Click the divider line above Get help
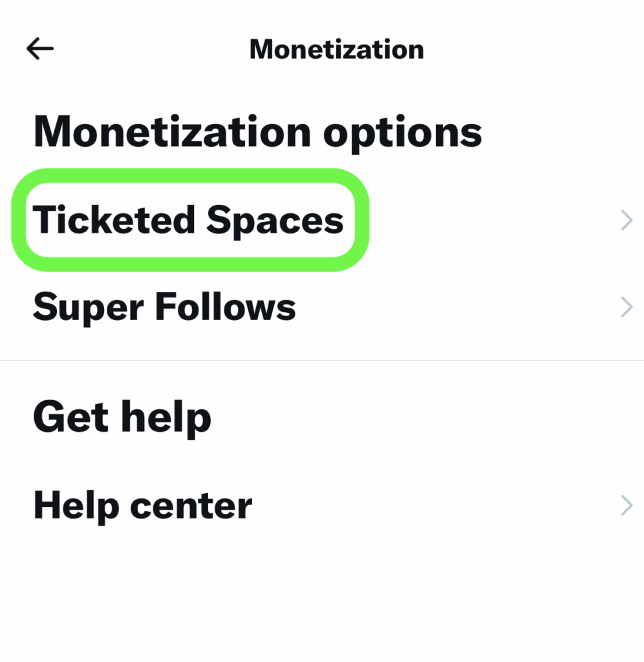 click(x=322, y=360)
